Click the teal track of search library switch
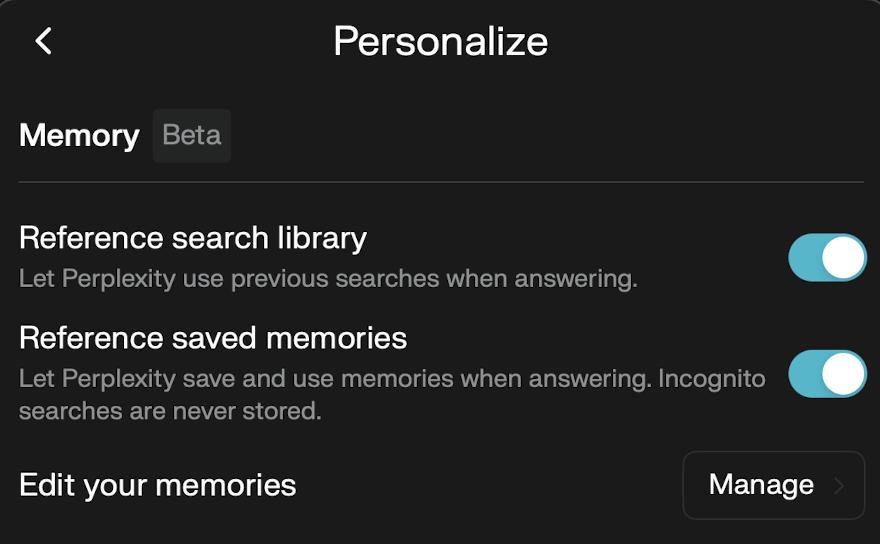This screenshot has height=544, width=880. (x=806, y=258)
